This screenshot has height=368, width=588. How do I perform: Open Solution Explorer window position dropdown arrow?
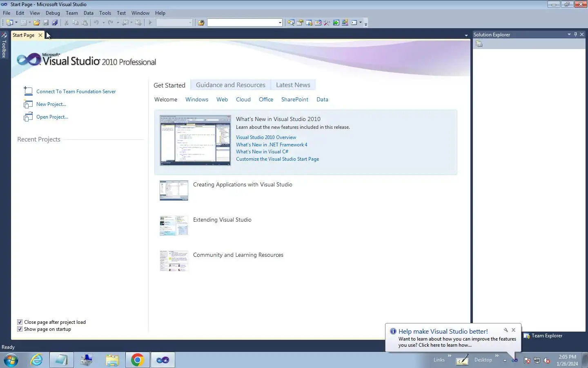[569, 34]
